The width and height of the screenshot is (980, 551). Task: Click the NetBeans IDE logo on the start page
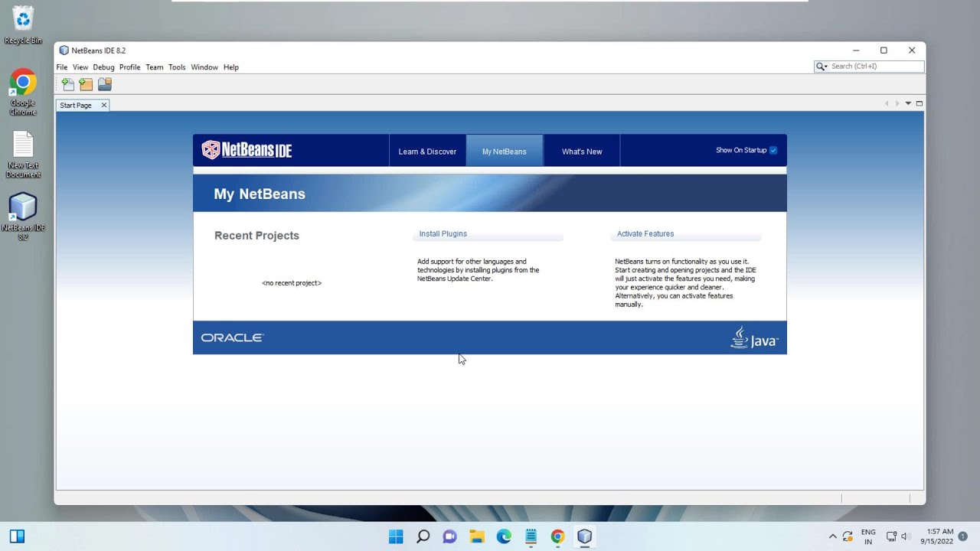(x=247, y=150)
